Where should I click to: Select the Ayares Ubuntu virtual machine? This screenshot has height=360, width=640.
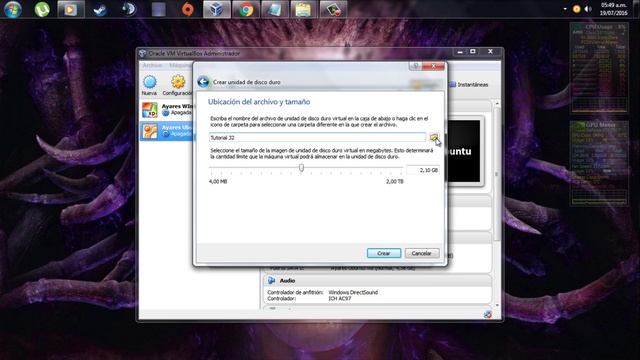point(167,131)
